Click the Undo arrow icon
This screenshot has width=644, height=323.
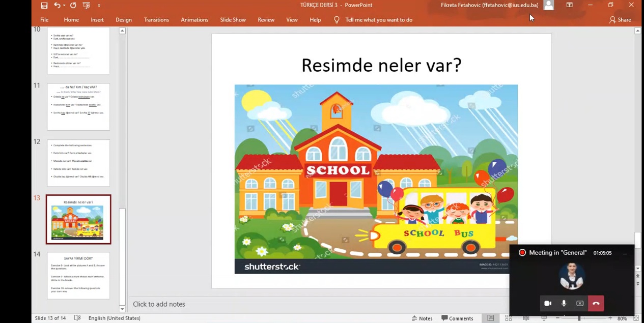57,6
